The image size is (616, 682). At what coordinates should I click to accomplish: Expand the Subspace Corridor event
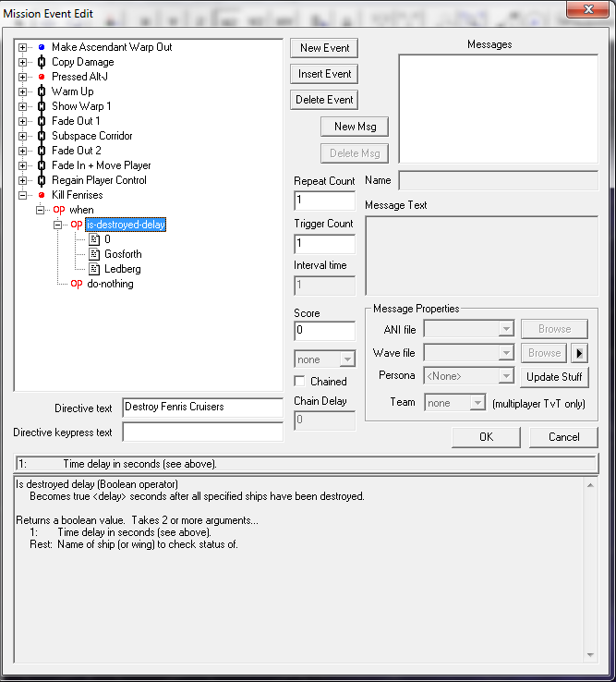[x=22, y=136]
